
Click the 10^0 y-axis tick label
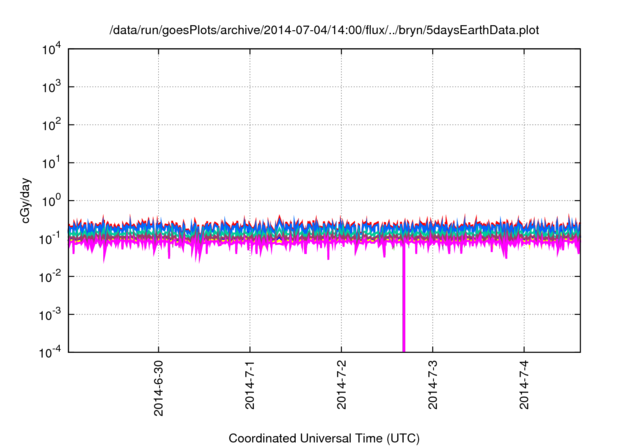click(51, 201)
